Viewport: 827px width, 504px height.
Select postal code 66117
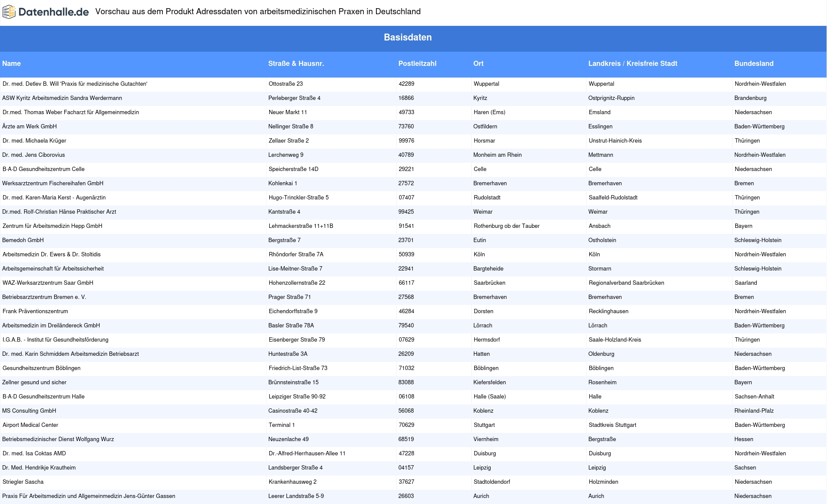(406, 283)
